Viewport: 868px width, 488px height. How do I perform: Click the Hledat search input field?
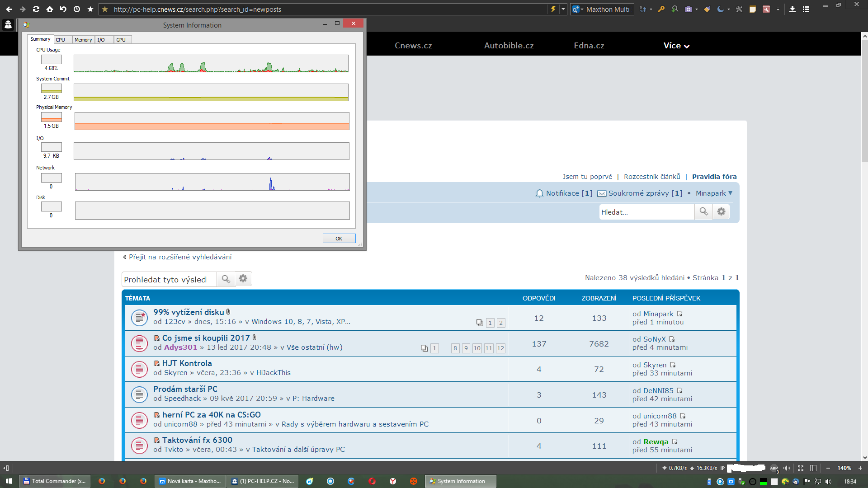click(x=646, y=212)
